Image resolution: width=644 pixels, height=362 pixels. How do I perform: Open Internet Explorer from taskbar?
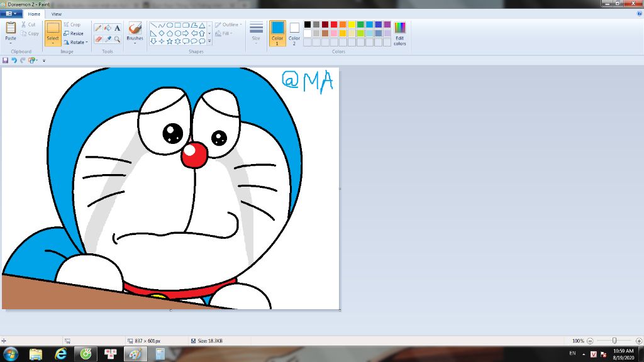tap(61, 354)
